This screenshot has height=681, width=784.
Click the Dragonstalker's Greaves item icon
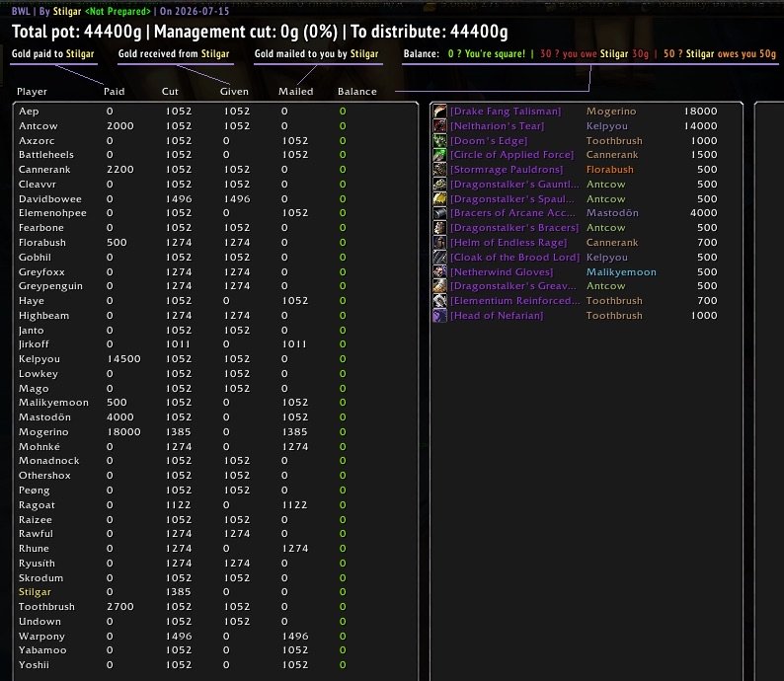[440, 286]
